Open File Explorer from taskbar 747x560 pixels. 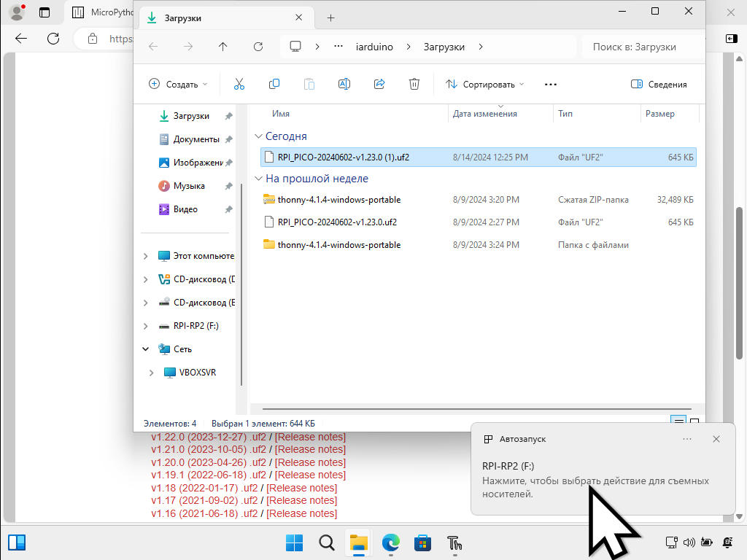(x=358, y=542)
